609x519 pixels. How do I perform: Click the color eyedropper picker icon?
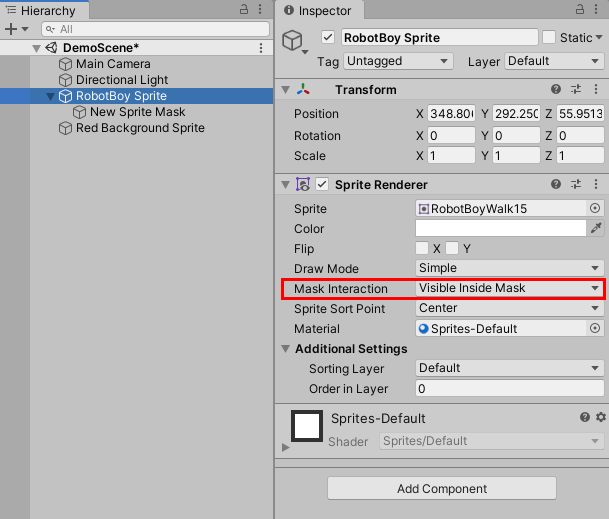[x=597, y=229]
